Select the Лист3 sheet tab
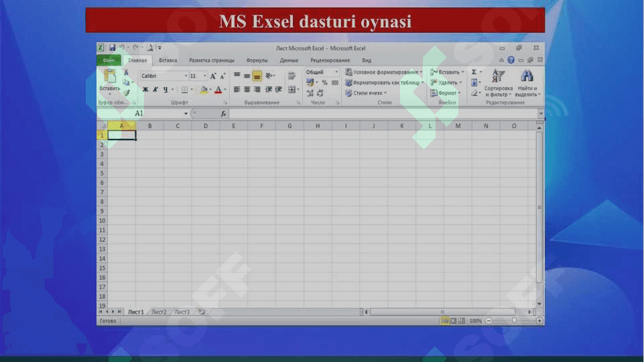 tap(182, 312)
